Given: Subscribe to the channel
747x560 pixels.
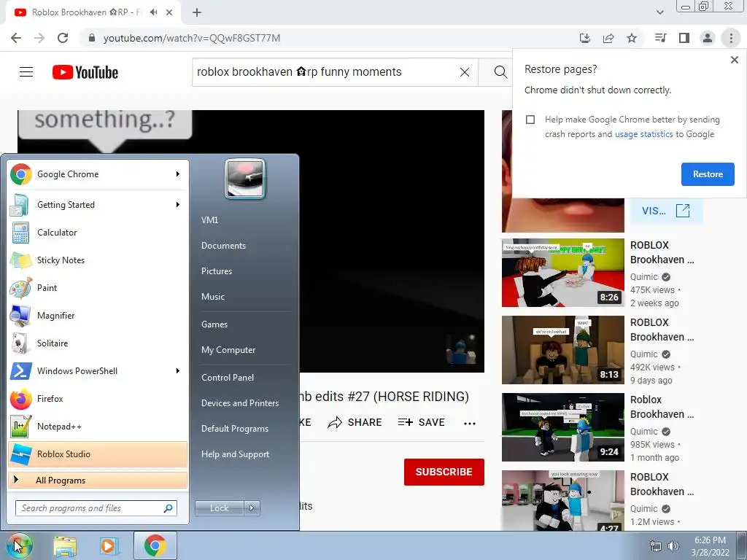Looking at the screenshot, I should [444, 472].
